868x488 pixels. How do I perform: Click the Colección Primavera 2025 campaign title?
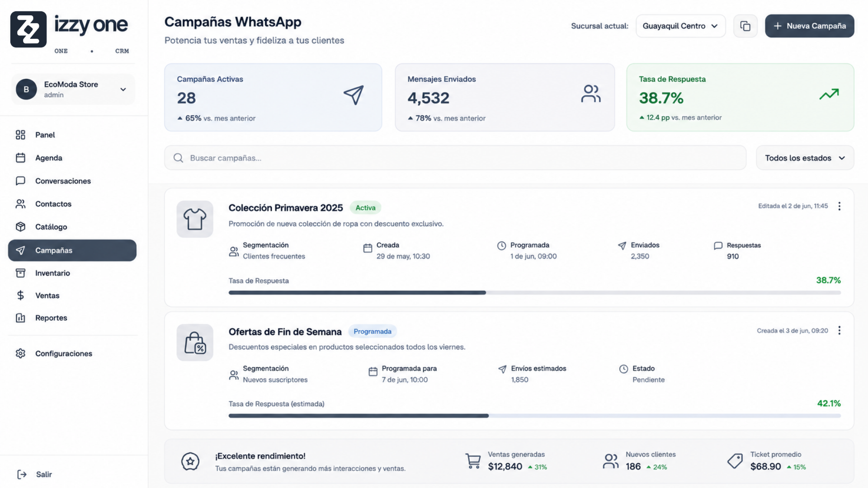tap(286, 208)
